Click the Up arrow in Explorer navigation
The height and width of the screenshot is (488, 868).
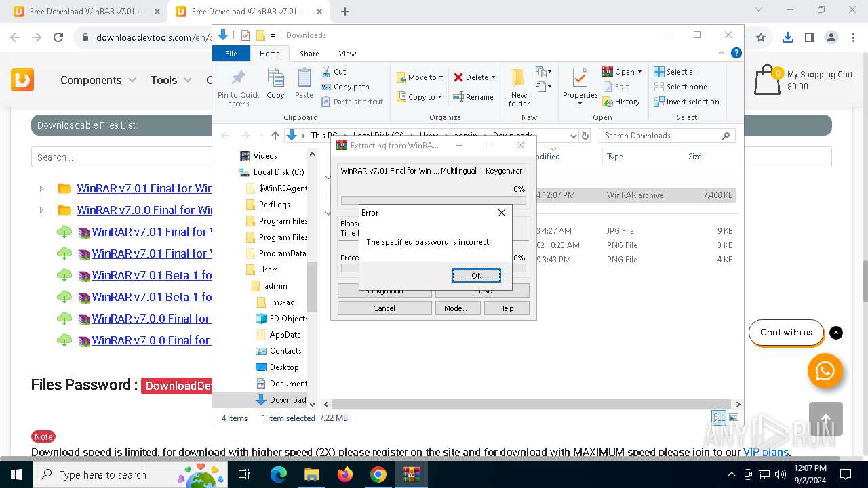[x=275, y=136]
